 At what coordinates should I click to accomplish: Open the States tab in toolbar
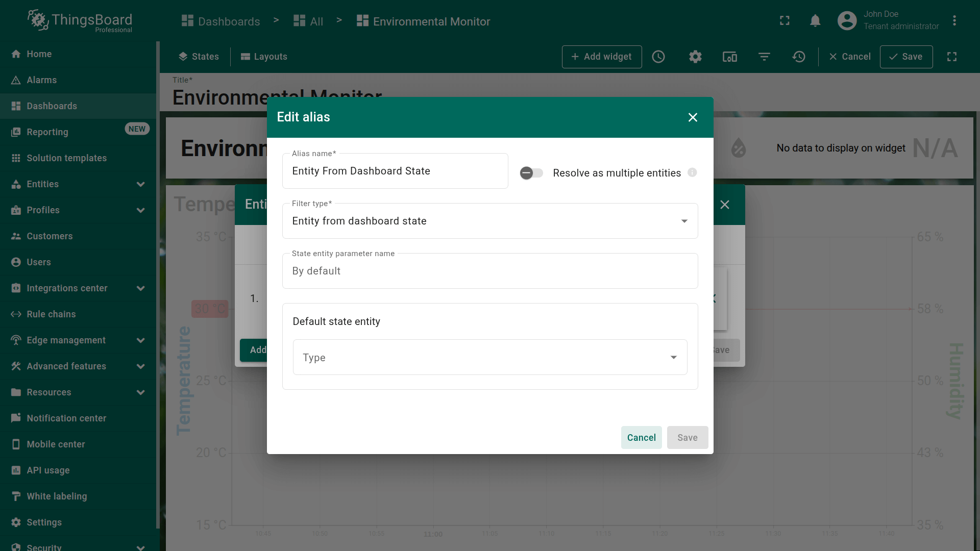click(199, 57)
